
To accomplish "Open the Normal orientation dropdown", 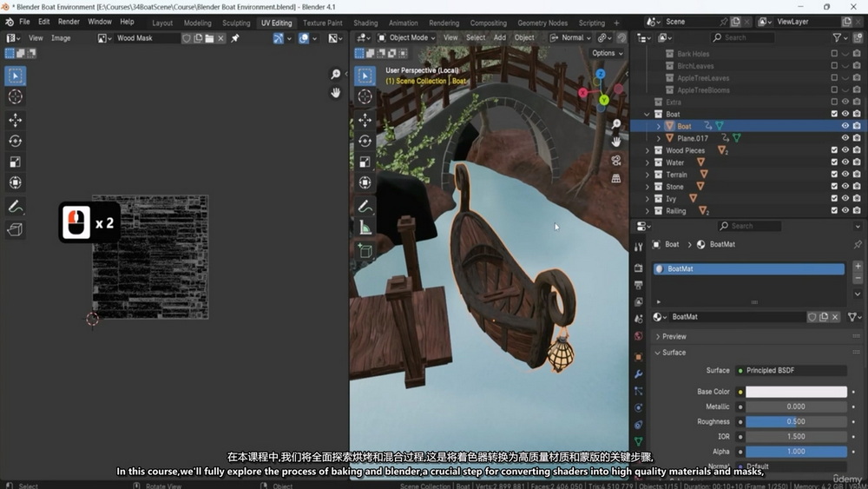I will point(570,37).
